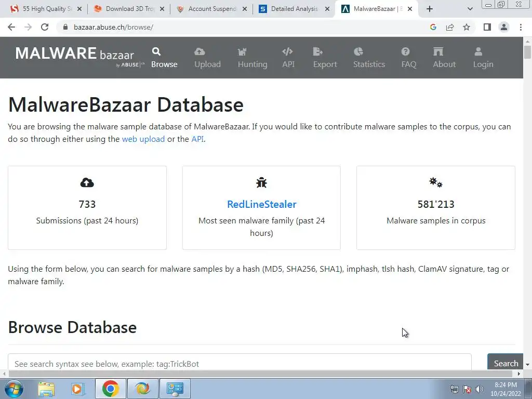
Task: Reload the current page
Action: click(x=45, y=27)
